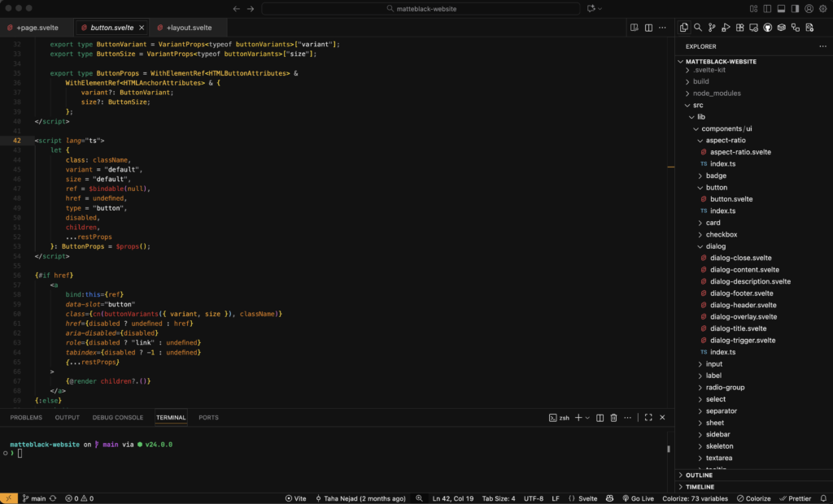
Task: Open the Run and Debug view
Action: (726, 28)
